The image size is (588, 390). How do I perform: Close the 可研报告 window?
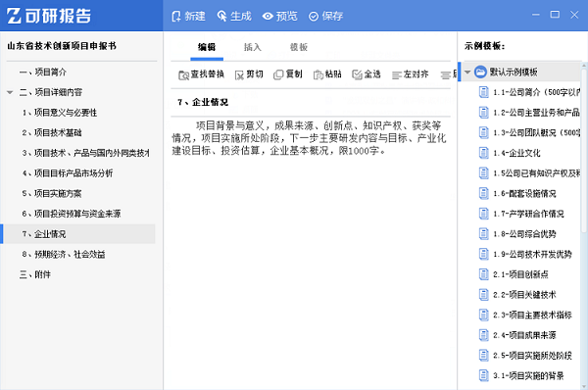point(574,15)
